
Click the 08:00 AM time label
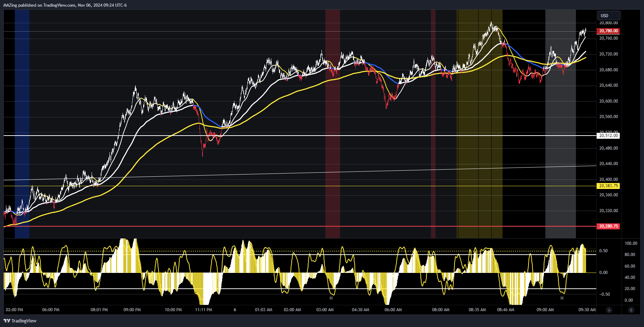pos(441,310)
